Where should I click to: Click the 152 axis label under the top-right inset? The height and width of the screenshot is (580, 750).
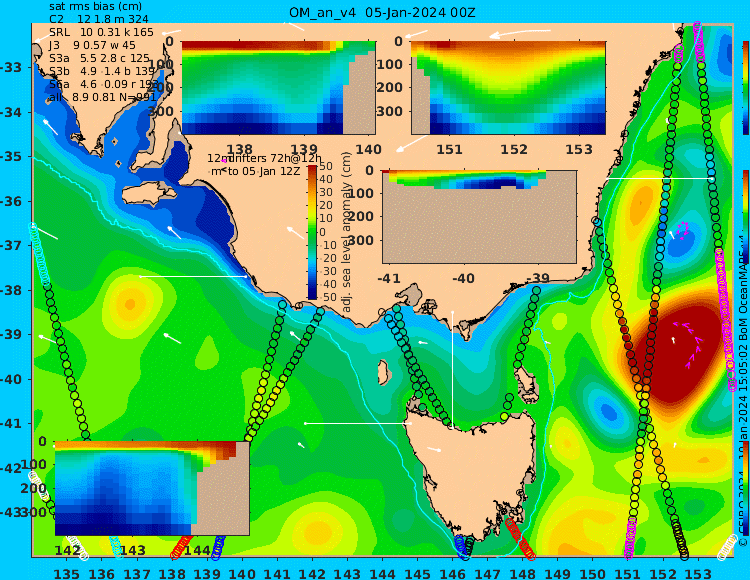[x=514, y=150]
